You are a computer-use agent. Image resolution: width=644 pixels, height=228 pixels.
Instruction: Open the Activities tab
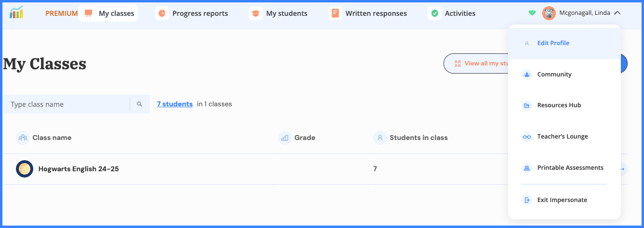click(x=453, y=13)
